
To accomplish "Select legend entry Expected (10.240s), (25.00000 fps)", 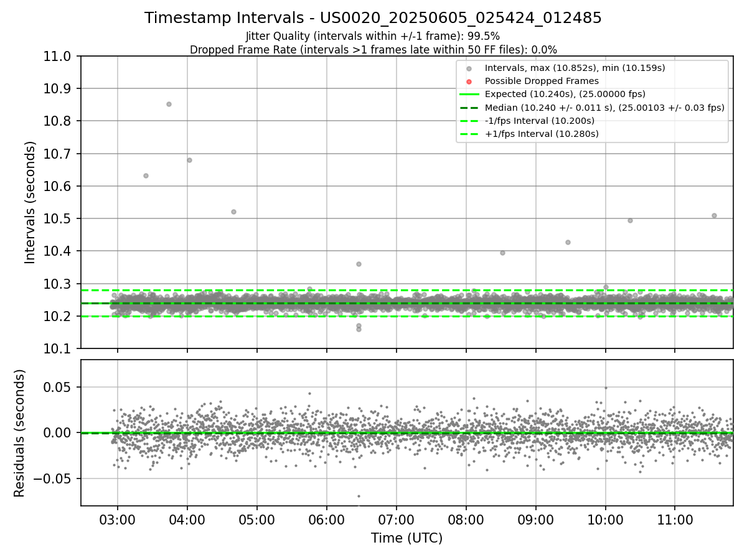I will [x=565, y=94].
